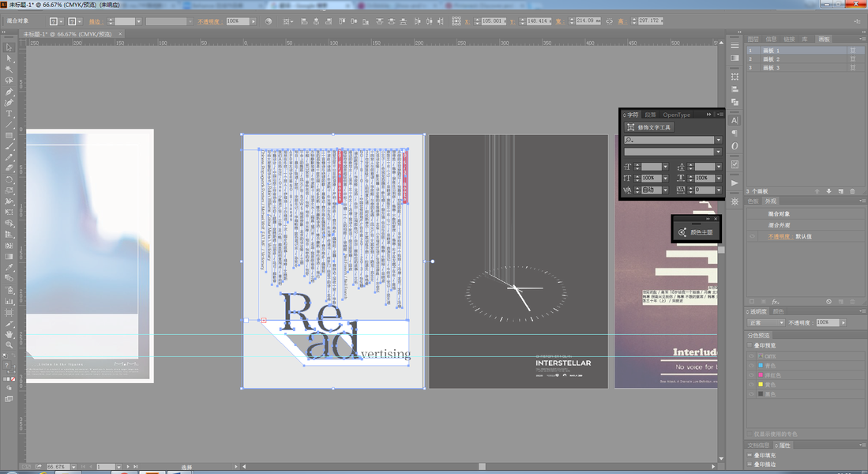Switch to the 文档信息 tab
The height and width of the screenshot is (474, 868).
758,446
